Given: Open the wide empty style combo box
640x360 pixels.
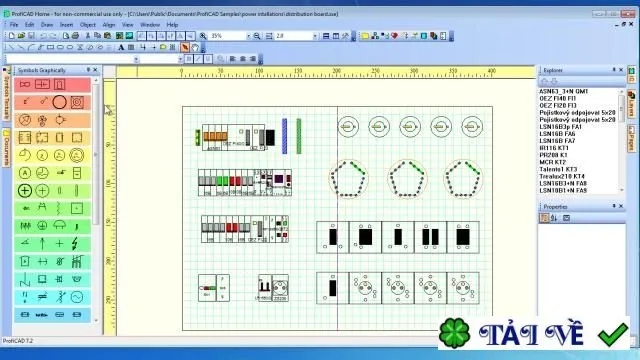Looking at the screenshot, I should [73, 59].
